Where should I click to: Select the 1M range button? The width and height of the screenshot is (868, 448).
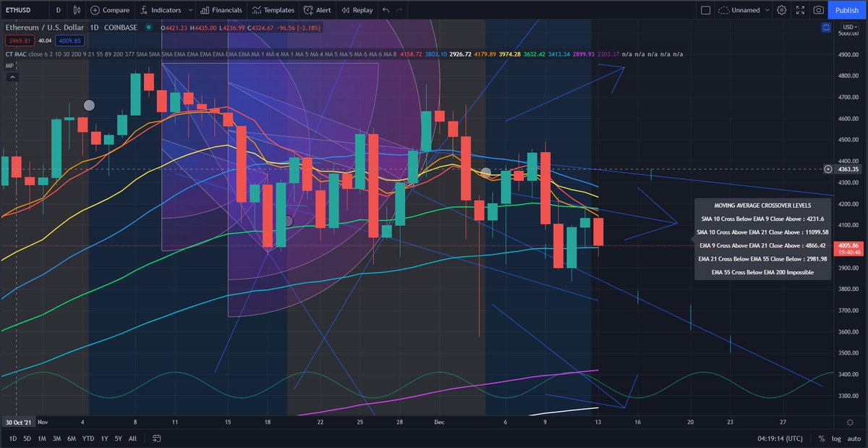pyautogui.click(x=42, y=438)
